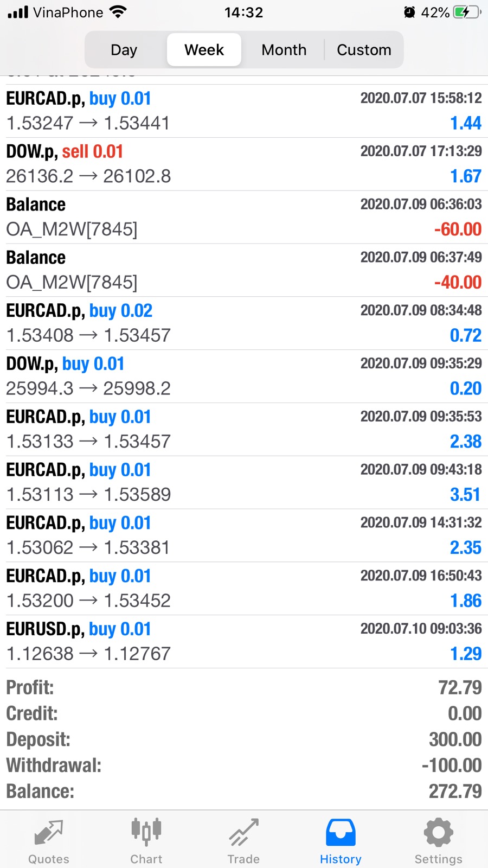
Task: Select the -60.00 Balance withdrawal entry
Action: point(244,217)
